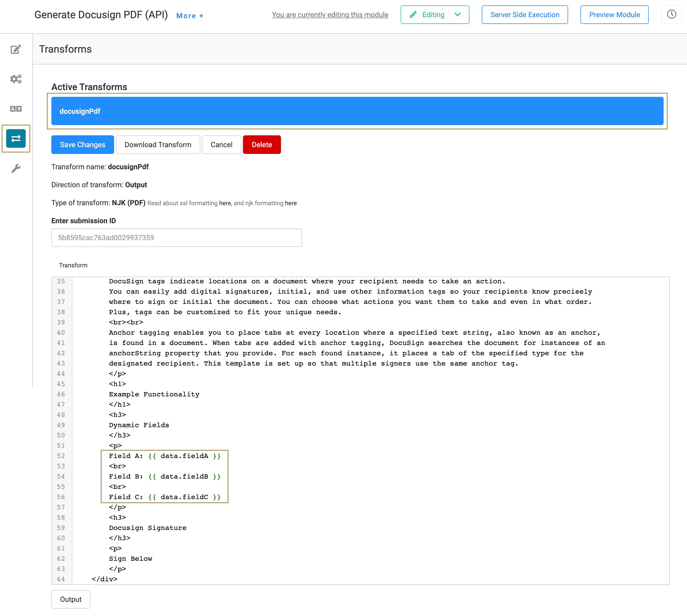Open the translations A/文 icon in sidebar

pos(16,109)
